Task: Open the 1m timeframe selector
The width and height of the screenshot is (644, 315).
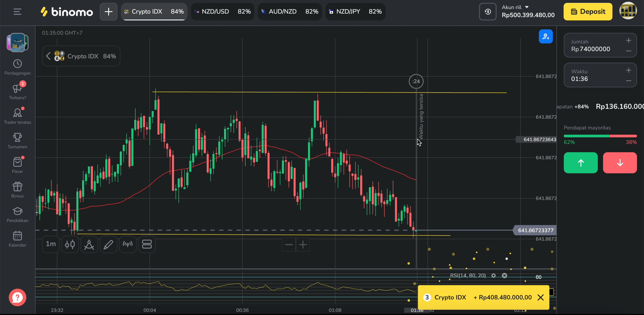Action: [x=51, y=244]
